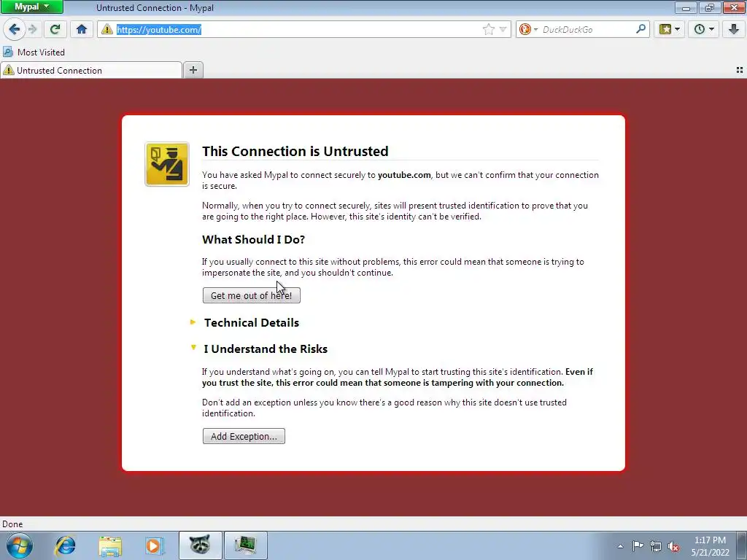The height and width of the screenshot is (560, 747).
Task: Launch Internet Explorer from the taskbar
Action: tap(65, 545)
